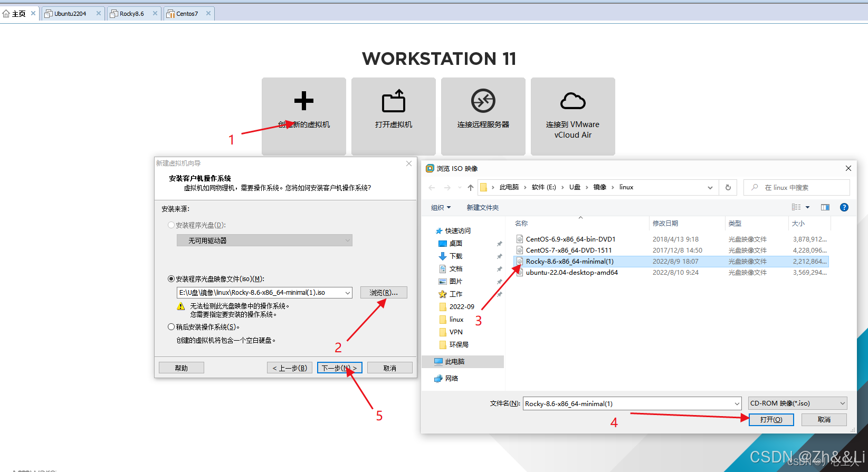
Task: Close the 新建虚拟机向导 dialog
Action: click(409, 163)
